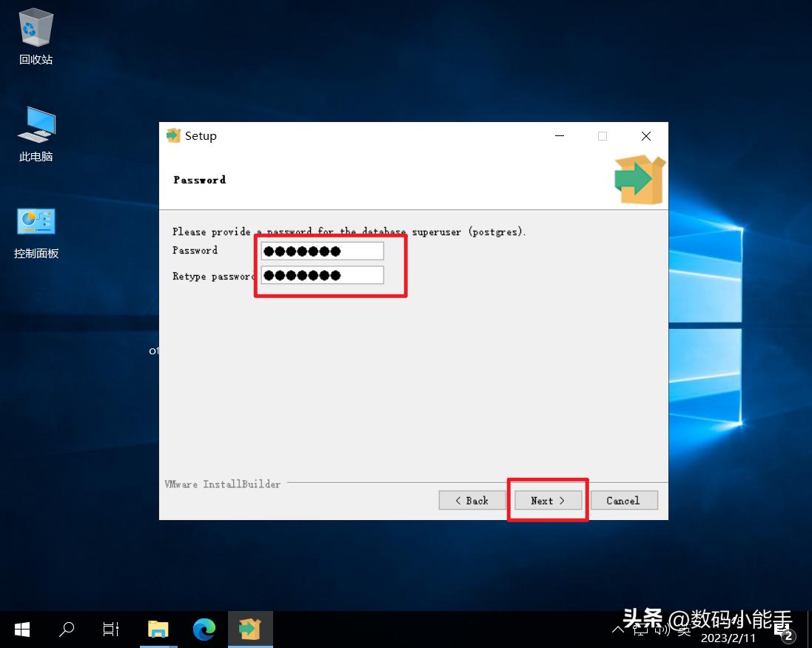812x648 pixels.
Task: Close the Setup window
Action: [645, 136]
